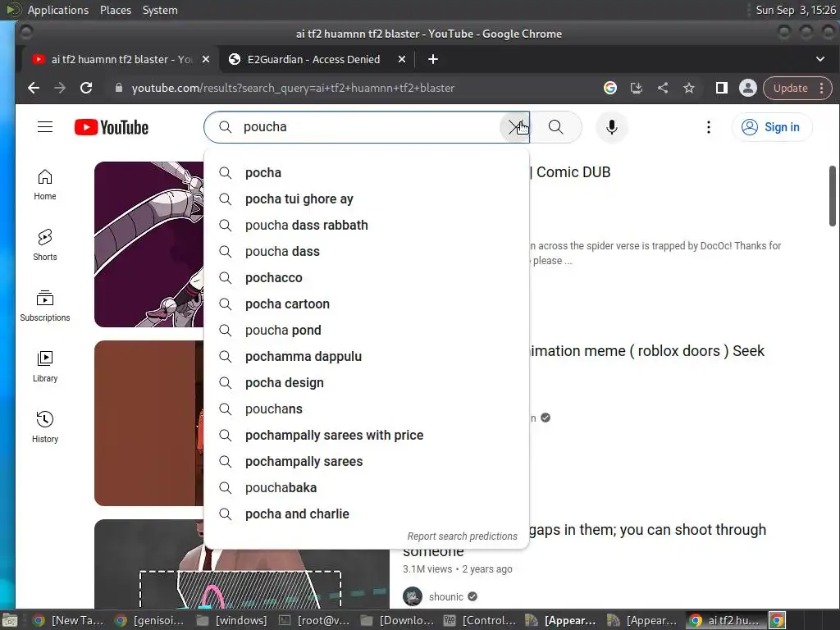Open YouTube settings three-dot menu
The height and width of the screenshot is (630, 840).
tap(708, 127)
